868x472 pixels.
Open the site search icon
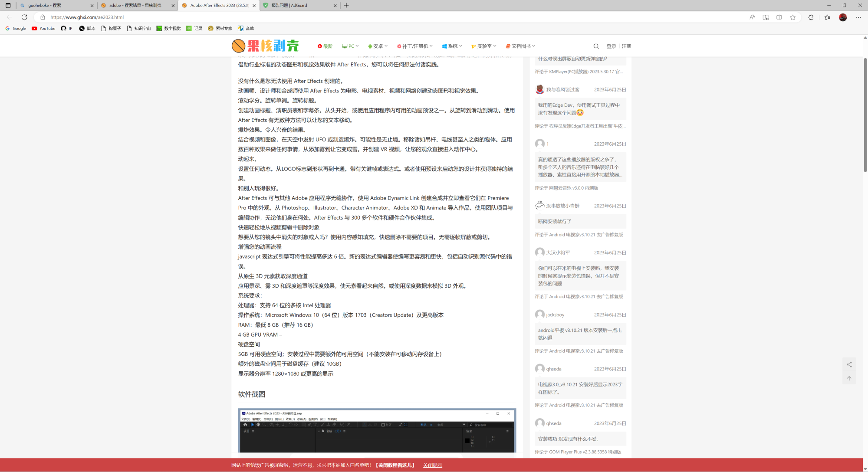click(x=596, y=46)
